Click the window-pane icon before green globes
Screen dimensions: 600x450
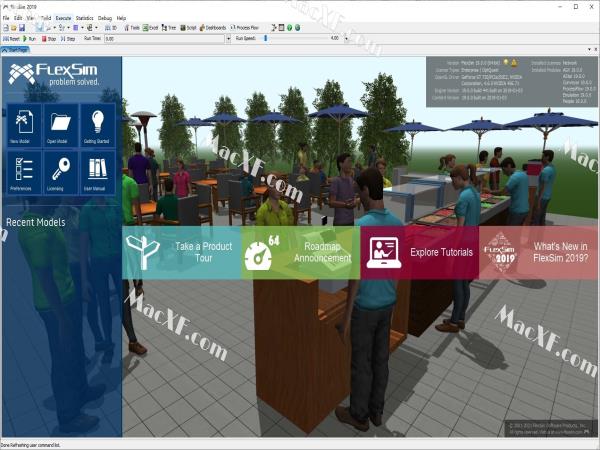(282, 28)
